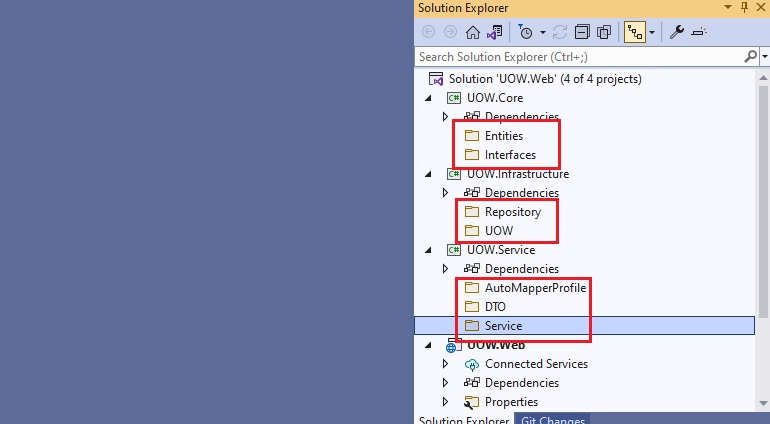Open dropdown next to highlighted toolbar button
The image size is (770, 424).
652,33
